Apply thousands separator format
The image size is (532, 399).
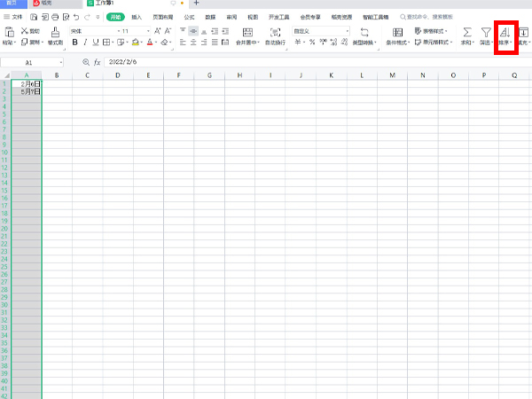[x=323, y=42]
